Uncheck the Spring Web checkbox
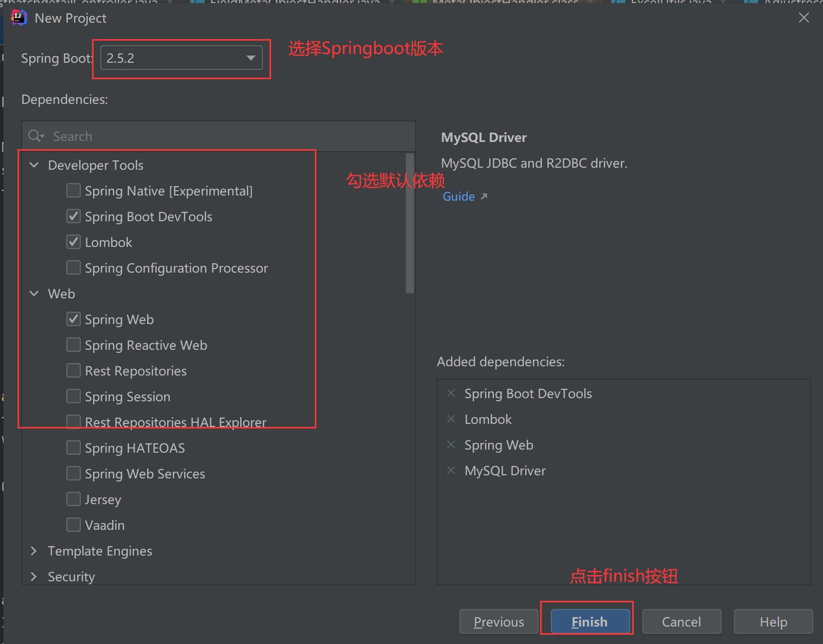This screenshot has width=823, height=644. tap(74, 319)
